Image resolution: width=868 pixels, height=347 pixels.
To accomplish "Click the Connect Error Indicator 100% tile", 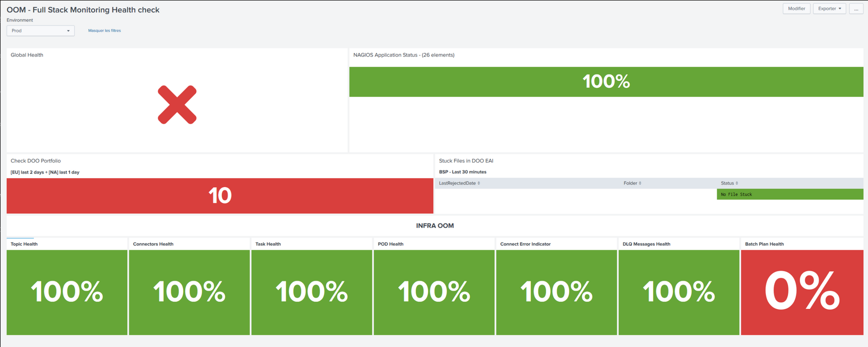I will (556, 292).
